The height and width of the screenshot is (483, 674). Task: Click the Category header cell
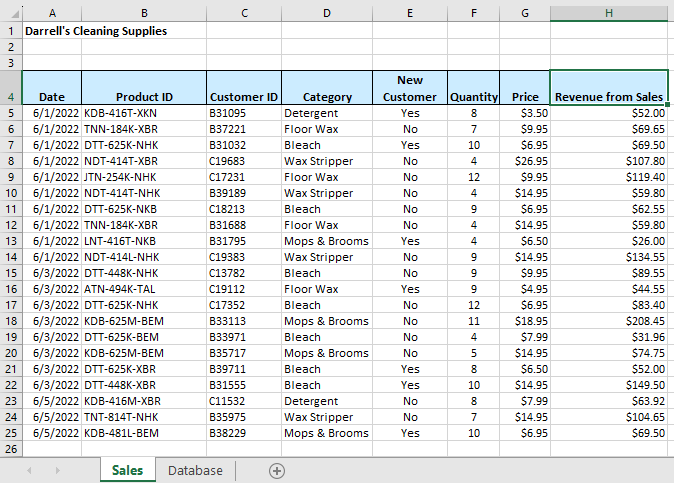327,88
